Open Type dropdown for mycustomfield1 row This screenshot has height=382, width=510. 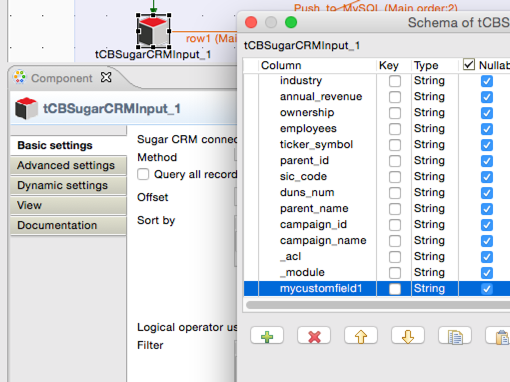click(435, 289)
